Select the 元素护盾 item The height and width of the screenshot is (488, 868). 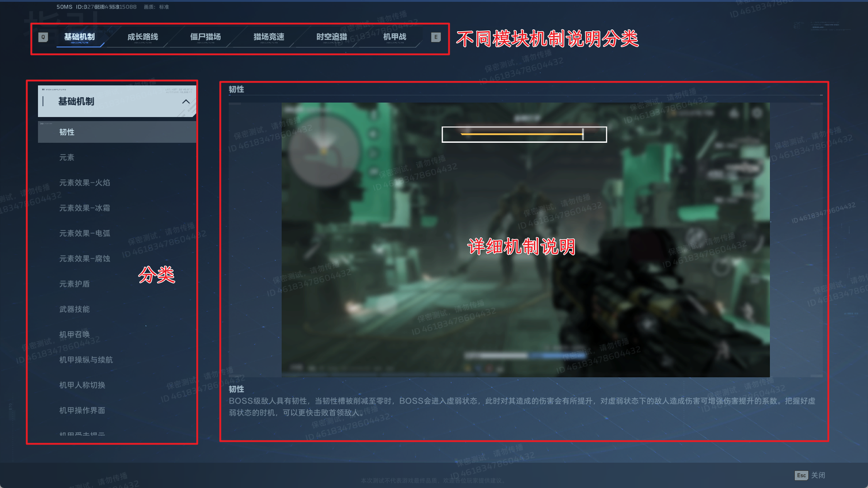pos(75,284)
